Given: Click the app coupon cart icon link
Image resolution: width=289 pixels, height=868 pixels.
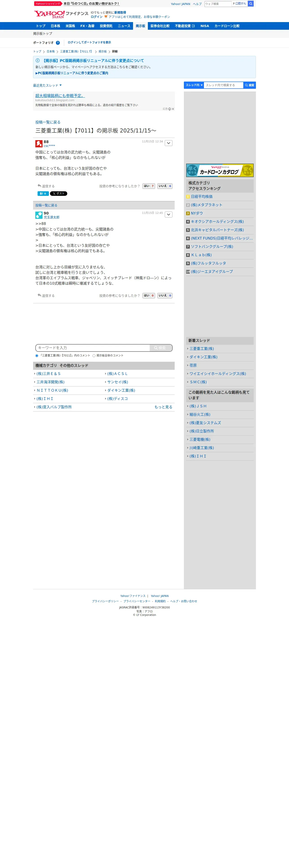Looking at the screenshot, I should coord(106,16).
